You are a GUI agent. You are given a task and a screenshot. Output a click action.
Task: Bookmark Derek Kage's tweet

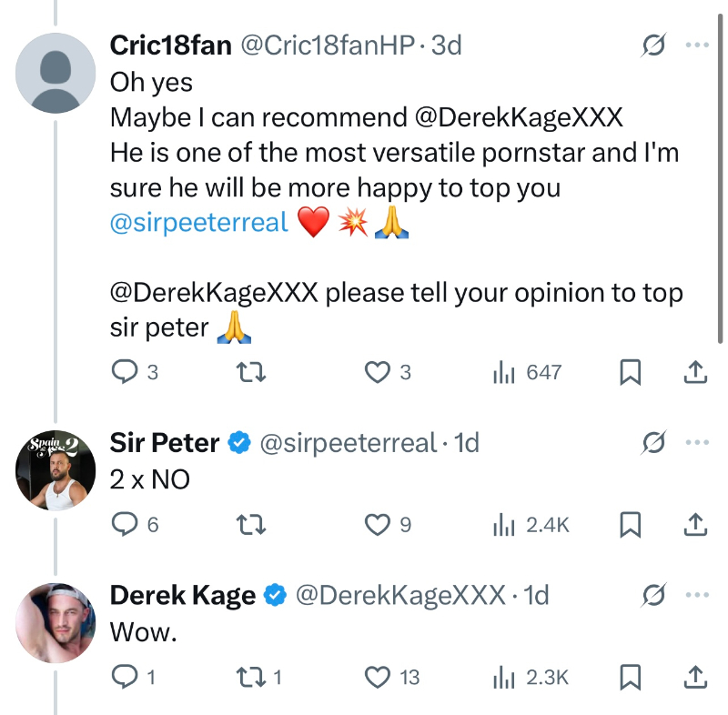tap(631, 676)
